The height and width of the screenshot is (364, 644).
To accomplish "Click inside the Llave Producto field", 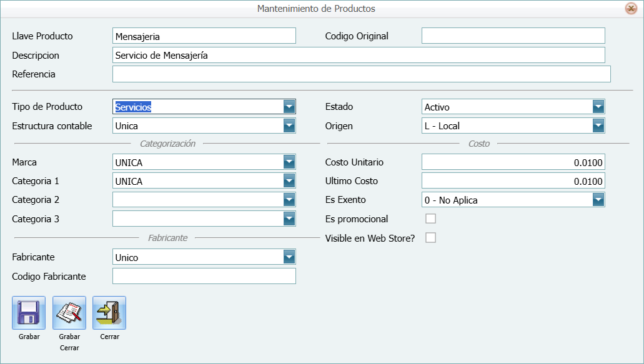I will click(203, 36).
